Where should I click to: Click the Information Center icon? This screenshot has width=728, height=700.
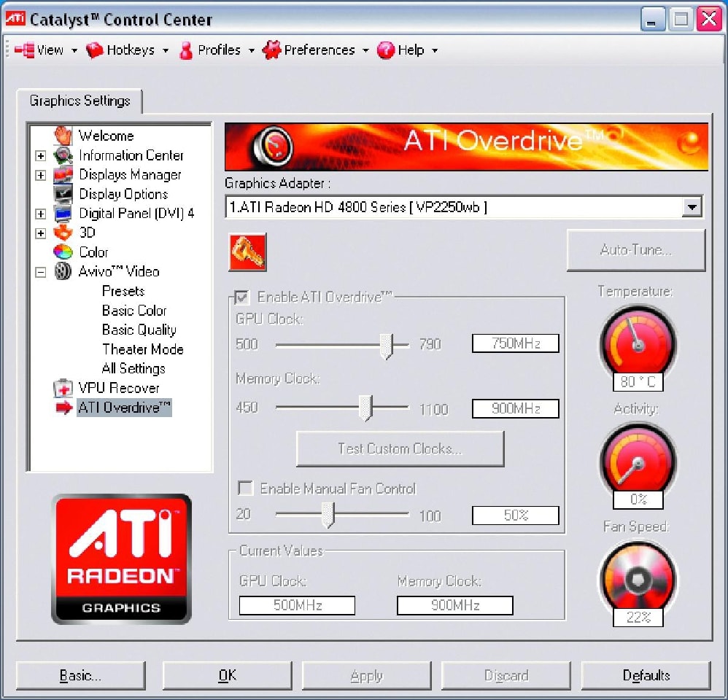[x=63, y=155]
